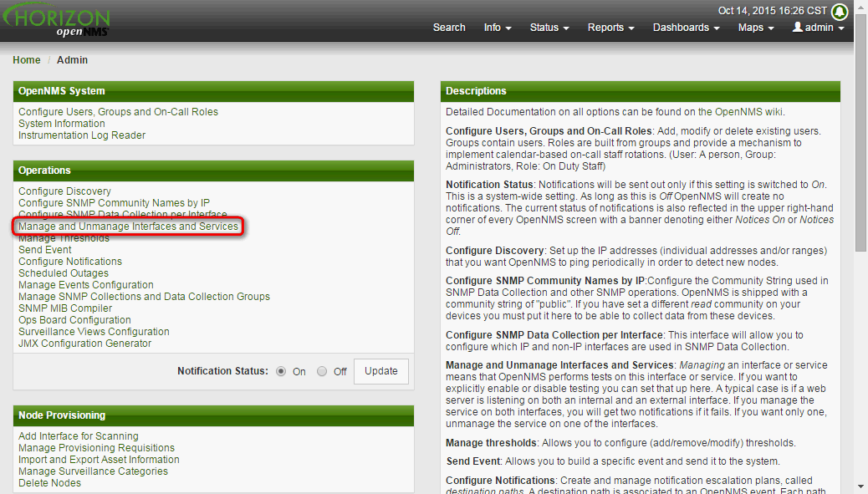
Task: Open Surveillance Views Configuration
Action: point(94,331)
